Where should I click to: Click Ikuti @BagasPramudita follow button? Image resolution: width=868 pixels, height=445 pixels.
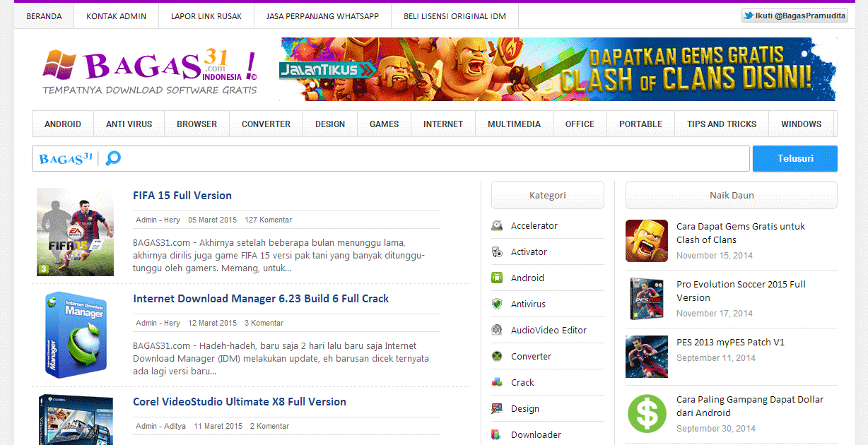[x=794, y=16]
